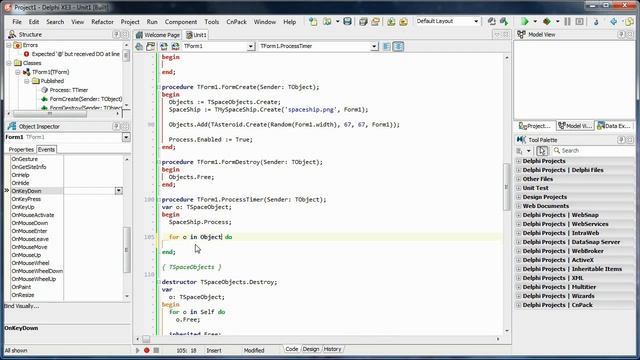Select the pointer tool in Tool Palette

(x=542, y=151)
